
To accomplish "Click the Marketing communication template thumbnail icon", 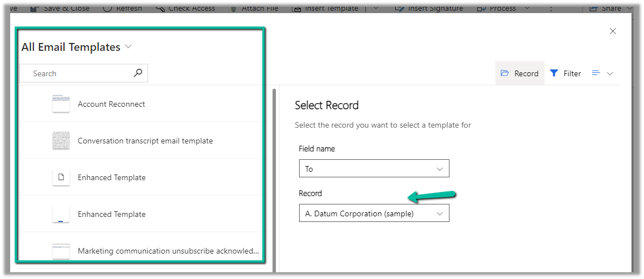I will coord(61,251).
